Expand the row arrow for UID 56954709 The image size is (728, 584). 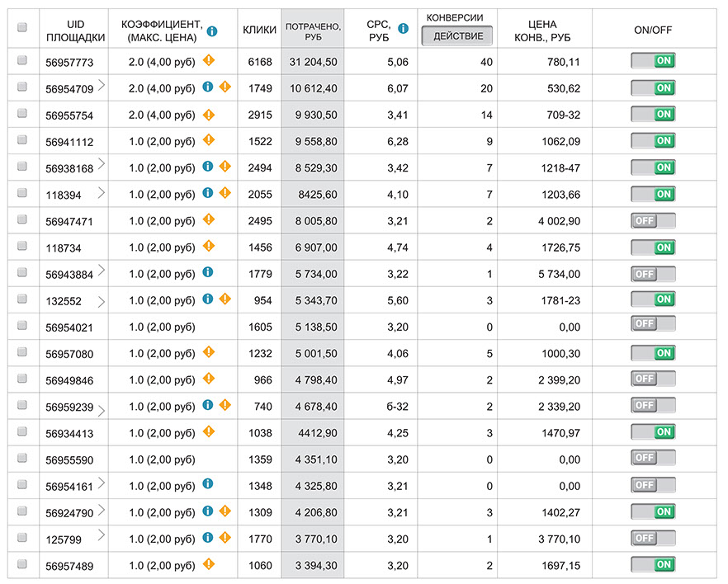click(102, 84)
